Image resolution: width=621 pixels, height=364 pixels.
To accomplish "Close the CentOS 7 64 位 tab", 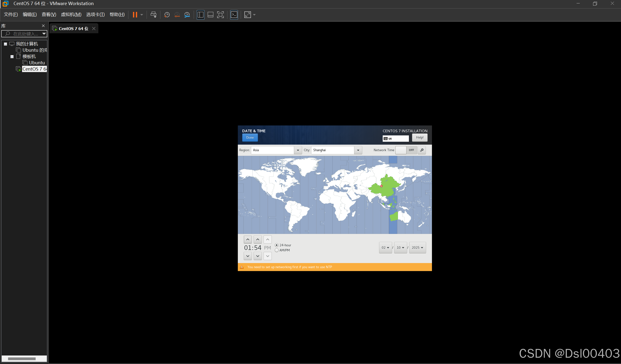I will pyautogui.click(x=94, y=29).
